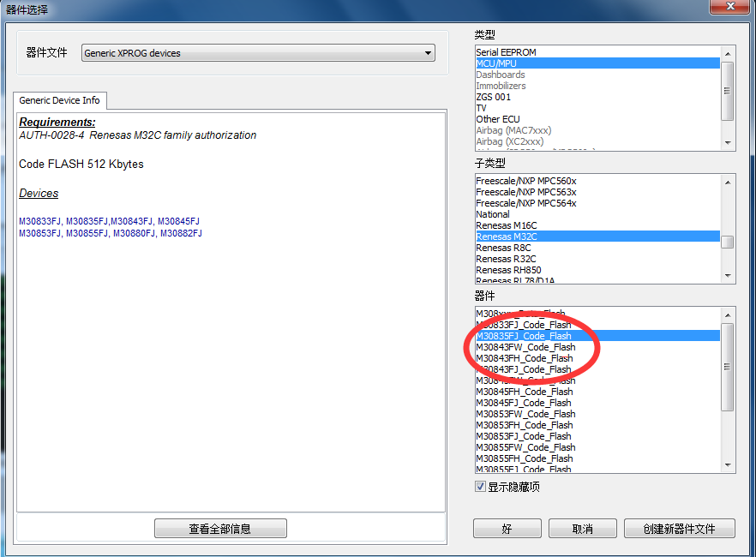Select M30843FW_Code_Flash device
756x557 pixels.
point(525,347)
